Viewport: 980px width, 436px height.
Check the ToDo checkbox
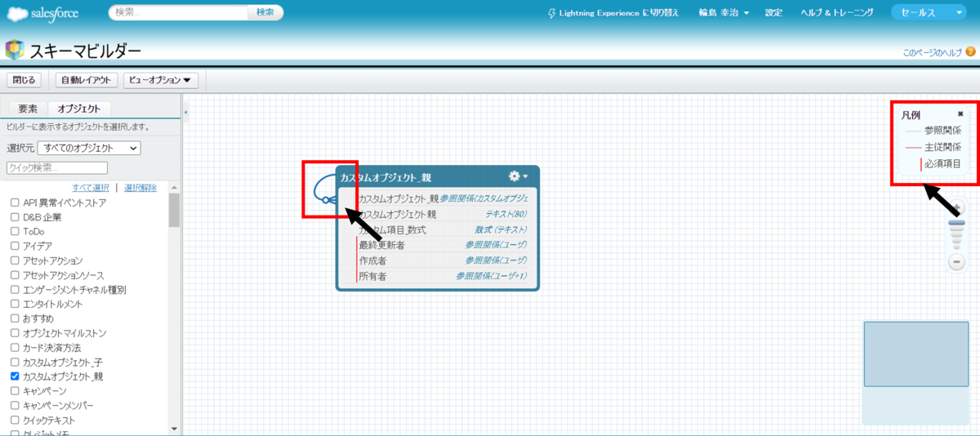(15, 232)
